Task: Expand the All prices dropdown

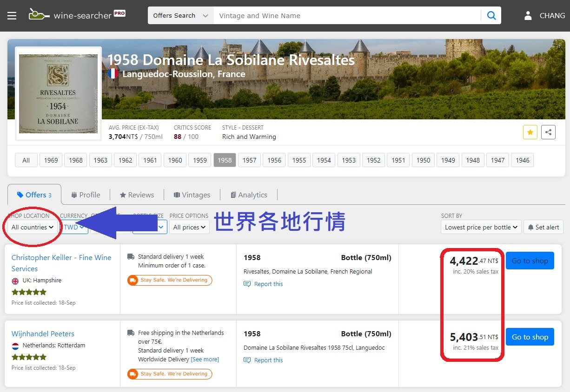Action: [x=189, y=227]
